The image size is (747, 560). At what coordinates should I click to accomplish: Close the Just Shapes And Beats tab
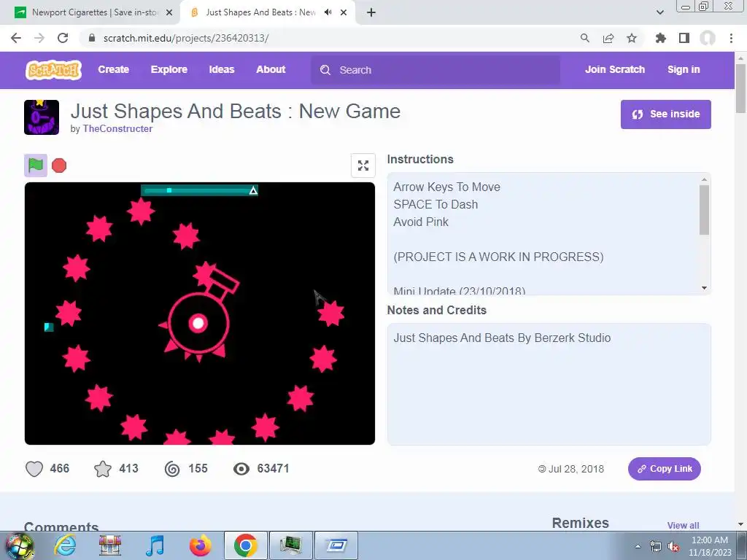pyautogui.click(x=344, y=12)
